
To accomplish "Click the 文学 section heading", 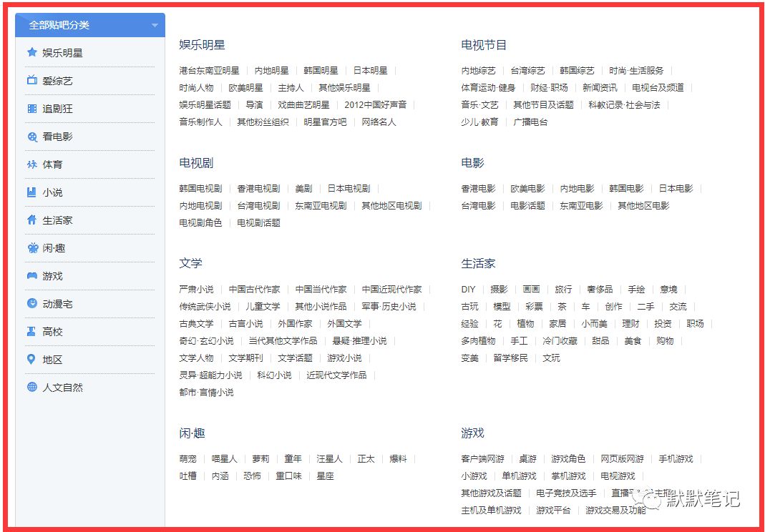I will click(x=190, y=263).
